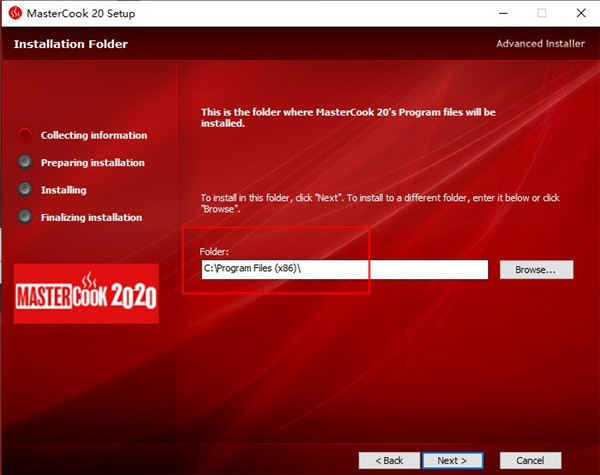The height and width of the screenshot is (475, 600).
Task: Click into the Folder path input field
Action: [x=343, y=270]
